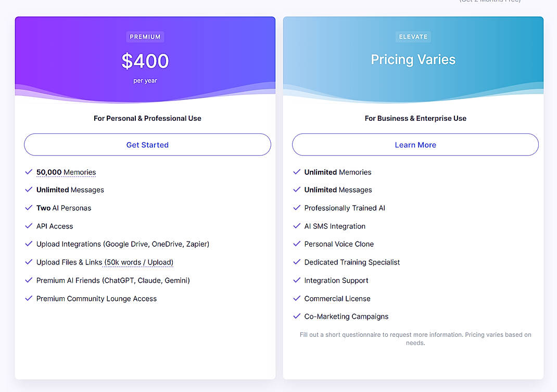Click the checkmark next to Personal Voice Clone
The width and height of the screenshot is (557, 392).
pyautogui.click(x=297, y=244)
